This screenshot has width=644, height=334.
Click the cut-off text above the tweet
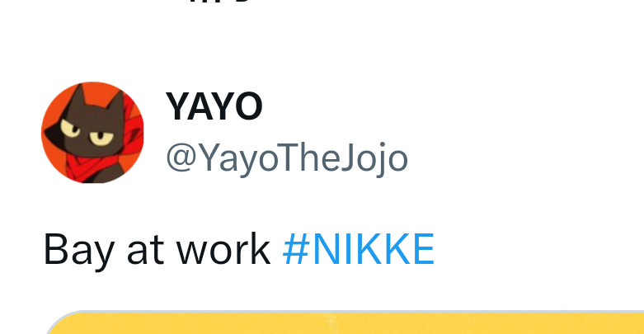tap(219, 3)
